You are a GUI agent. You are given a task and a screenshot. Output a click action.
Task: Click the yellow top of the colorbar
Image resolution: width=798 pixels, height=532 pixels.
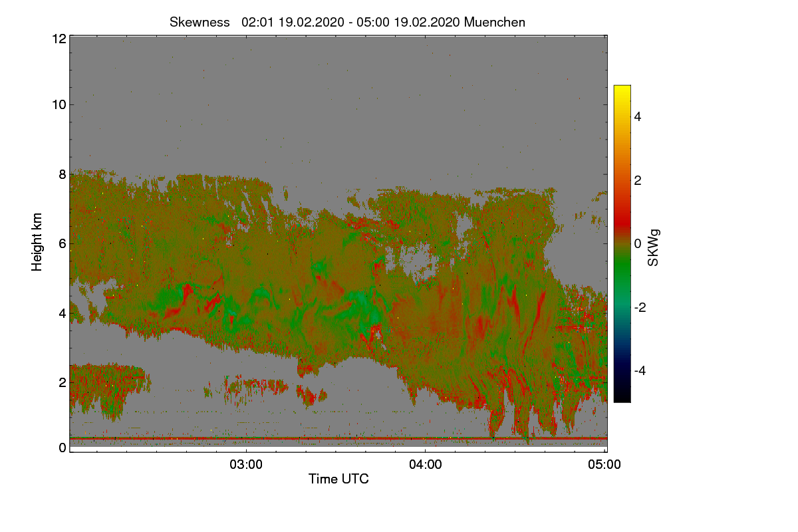click(622, 90)
